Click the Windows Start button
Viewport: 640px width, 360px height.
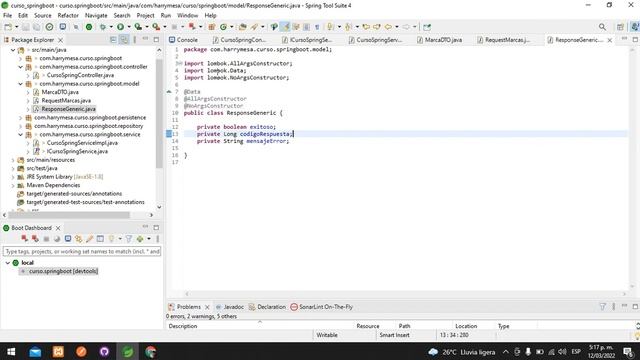click(11, 351)
